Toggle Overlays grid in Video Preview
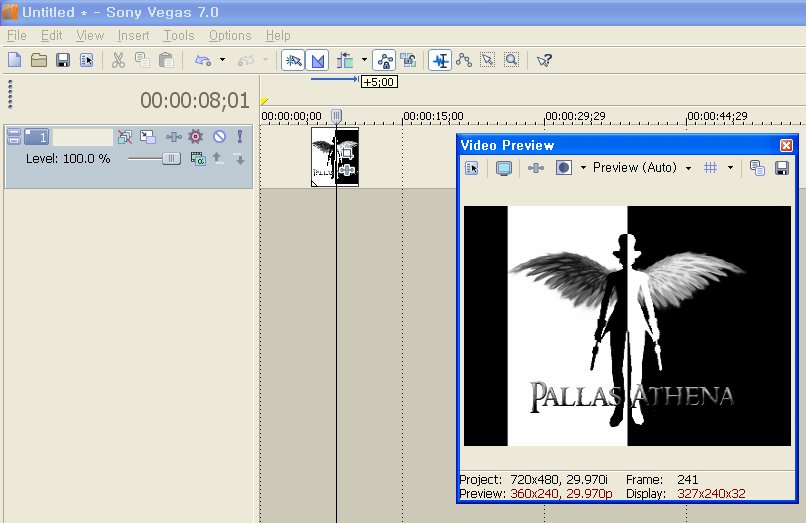Screen dimensions: 806x523 710,168
